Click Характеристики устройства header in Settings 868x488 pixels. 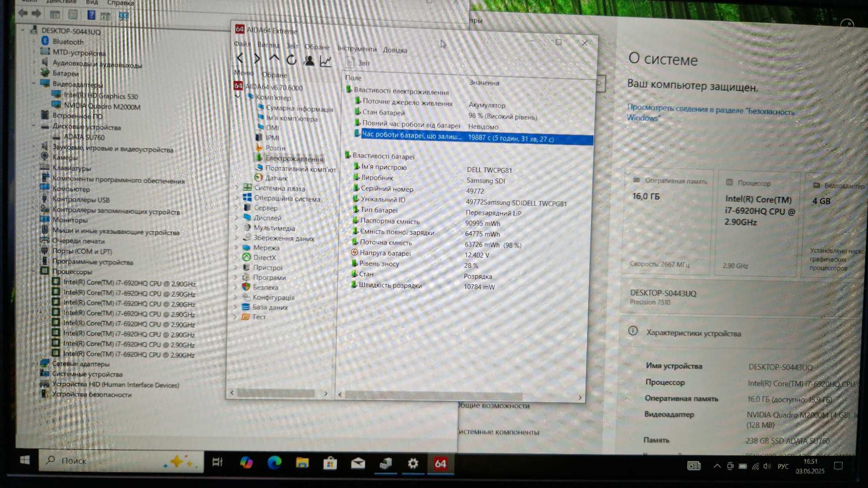click(x=693, y=333)
